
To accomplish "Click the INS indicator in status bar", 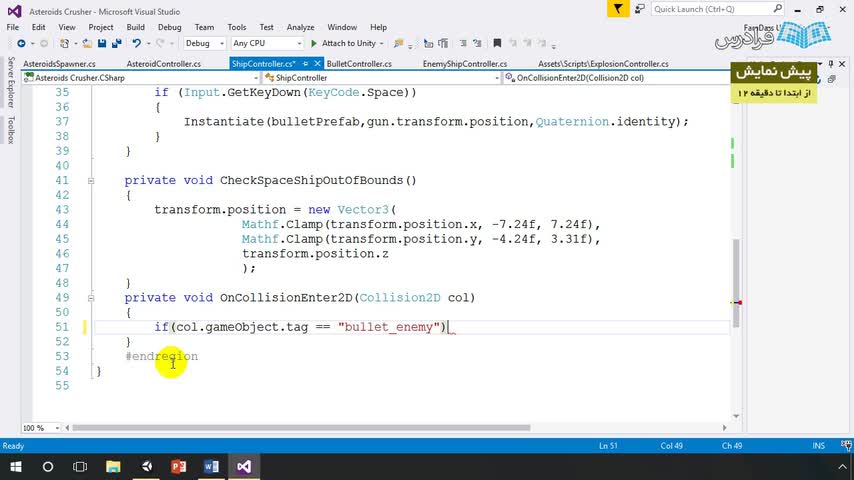I will pos(819,446).
